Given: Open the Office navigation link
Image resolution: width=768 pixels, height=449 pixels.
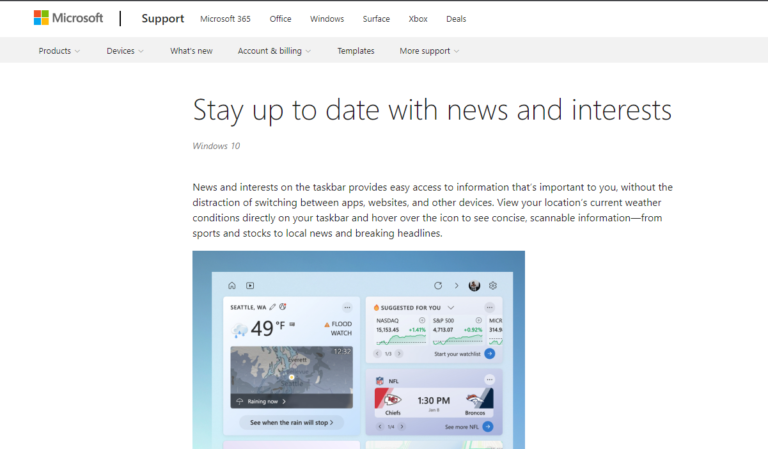Looking at the screenshot, I should (280, 19).
